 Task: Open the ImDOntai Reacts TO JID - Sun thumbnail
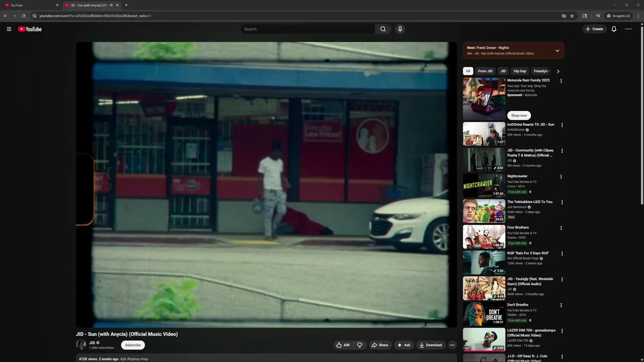click(484, 134)
